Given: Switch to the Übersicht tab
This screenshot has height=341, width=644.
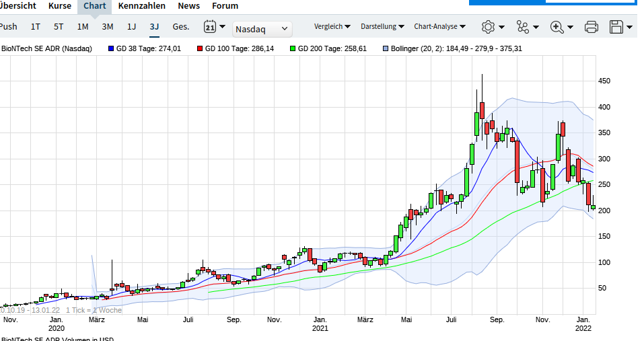Looking at the screenshot, I should pos(17,6).
